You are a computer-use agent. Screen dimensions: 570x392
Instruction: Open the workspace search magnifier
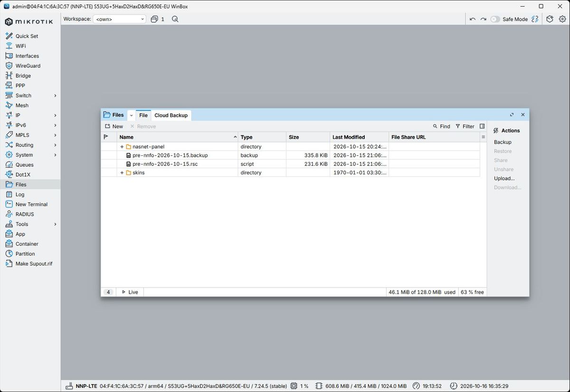pyautogui.click(x=175, y=19)
